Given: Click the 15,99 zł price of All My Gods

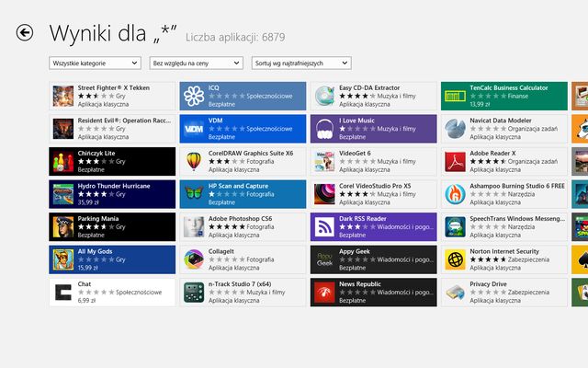Looking at the screenshot, I should coord(87,268).
